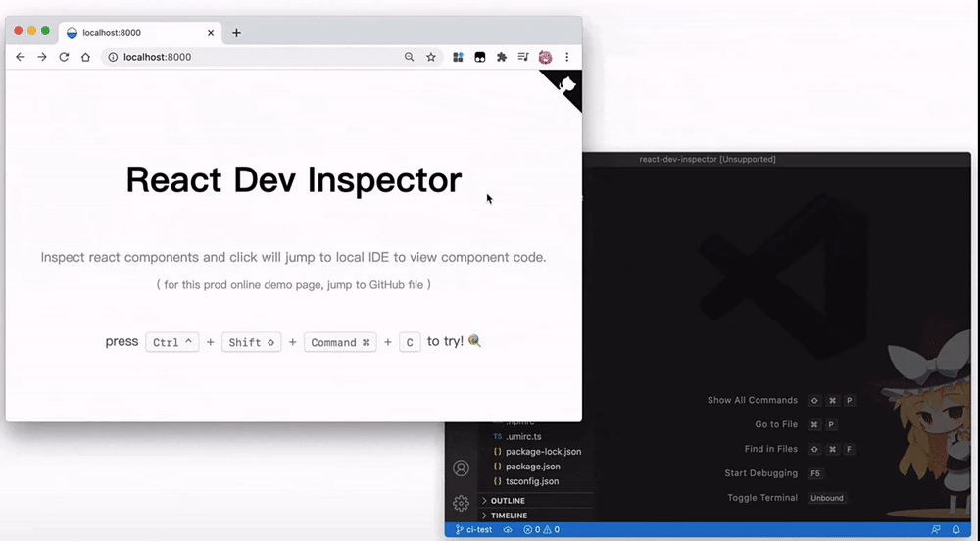Open a new Chrome tab
The image size is (980, 541).
point(236,33)
